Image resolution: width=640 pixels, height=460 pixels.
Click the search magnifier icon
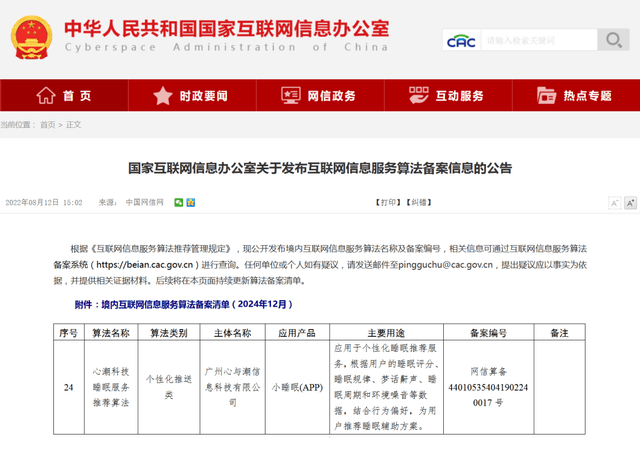click(612, 40)
